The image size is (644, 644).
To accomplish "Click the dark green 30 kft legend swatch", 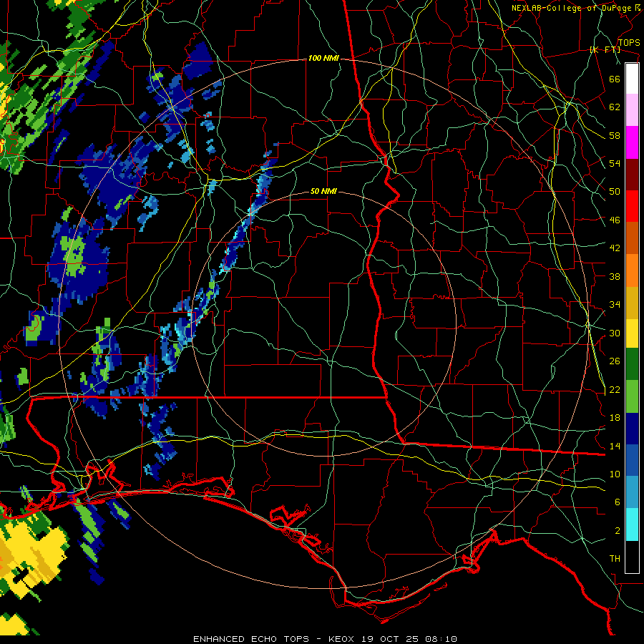I will [x=632, y=364].
